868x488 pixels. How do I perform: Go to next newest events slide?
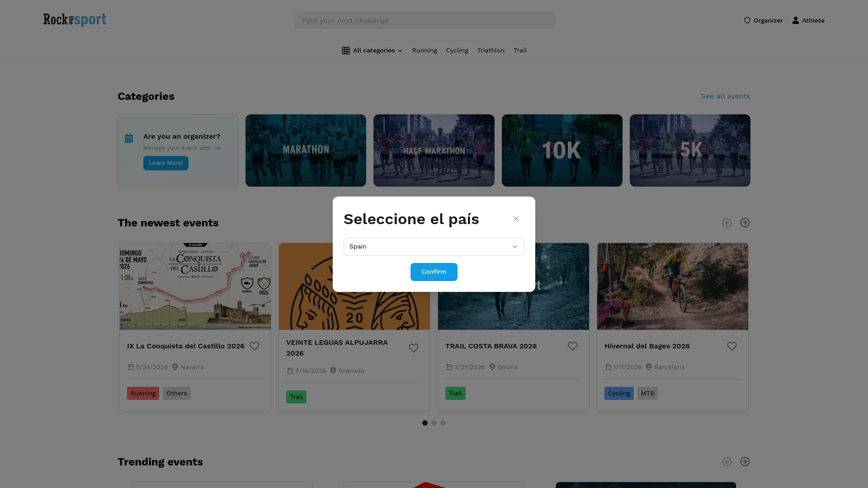pos(745,223)
